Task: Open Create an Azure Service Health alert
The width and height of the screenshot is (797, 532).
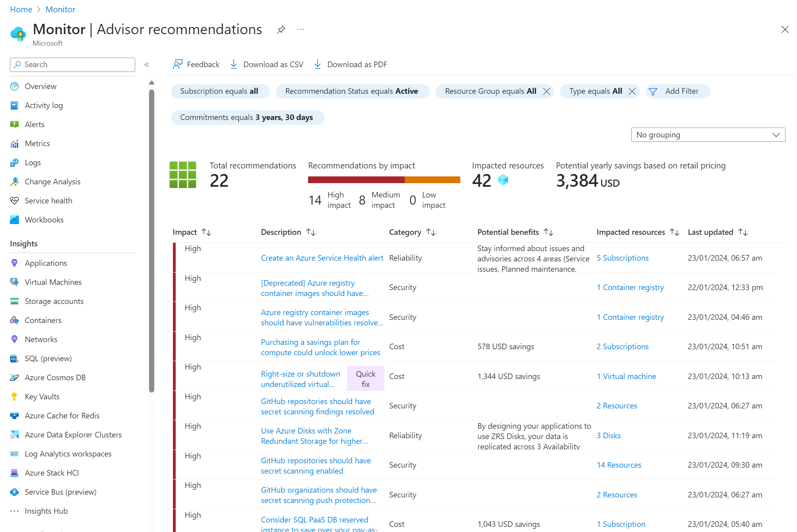Action: (322, 258)
